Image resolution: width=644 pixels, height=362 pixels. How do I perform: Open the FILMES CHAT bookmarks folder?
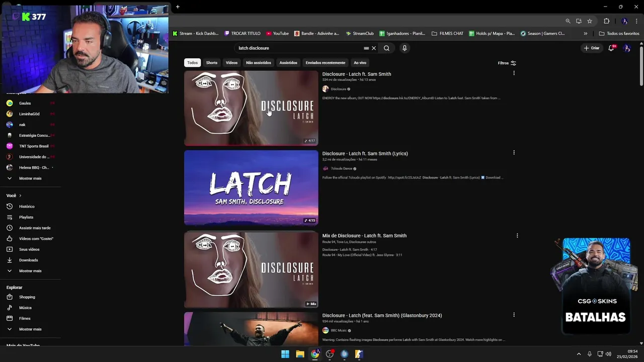tap(448, 34)
